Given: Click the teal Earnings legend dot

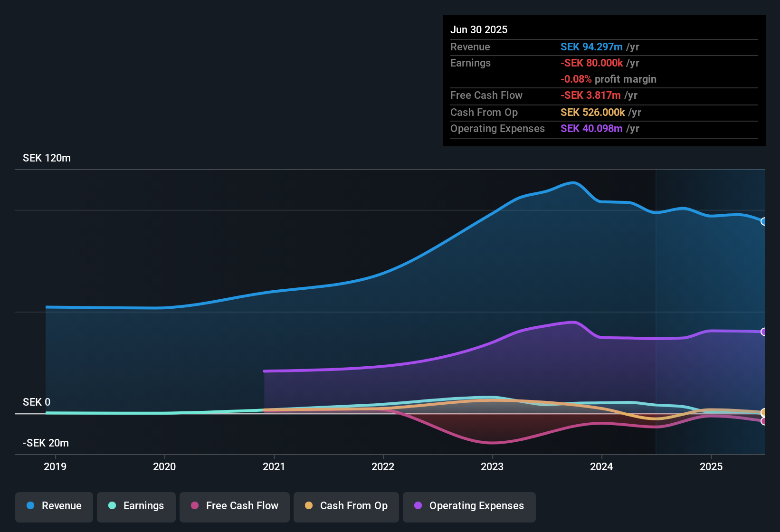Looking at the screenshot, I should click(x=112, y=506).
